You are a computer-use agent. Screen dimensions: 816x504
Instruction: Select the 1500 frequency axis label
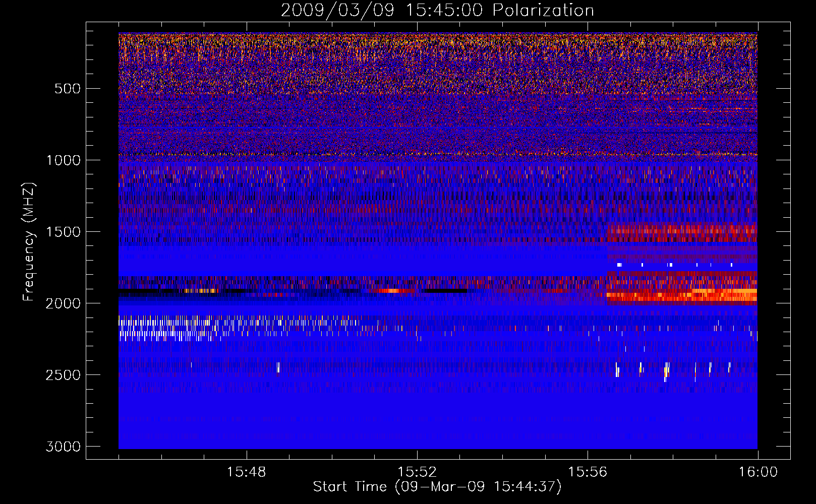(63, 232)
